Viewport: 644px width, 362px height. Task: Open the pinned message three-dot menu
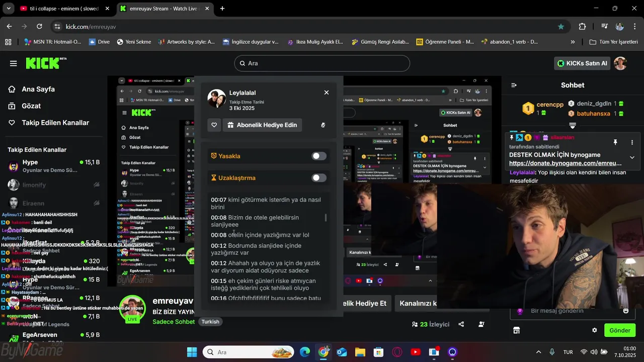(632, 143)
